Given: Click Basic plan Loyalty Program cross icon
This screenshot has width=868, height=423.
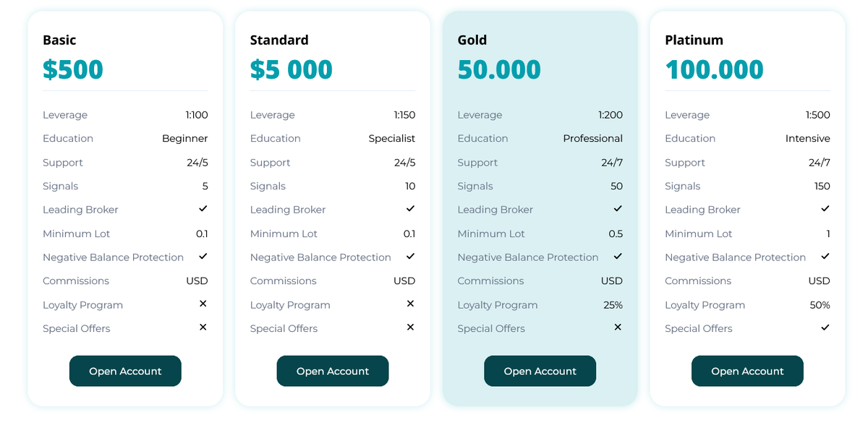Looking at the screenshot, I should point(203,304).
